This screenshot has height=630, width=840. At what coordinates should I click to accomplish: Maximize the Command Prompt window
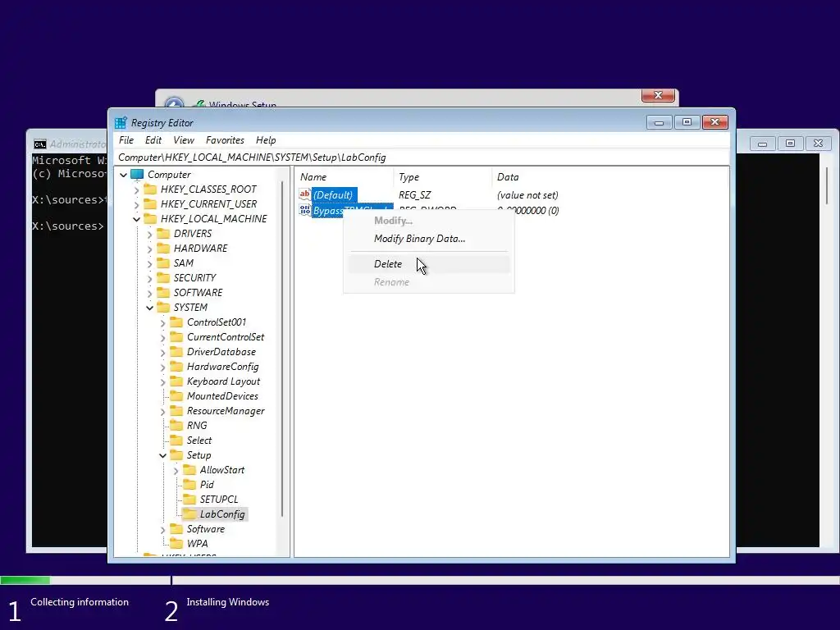coord(790,143)
